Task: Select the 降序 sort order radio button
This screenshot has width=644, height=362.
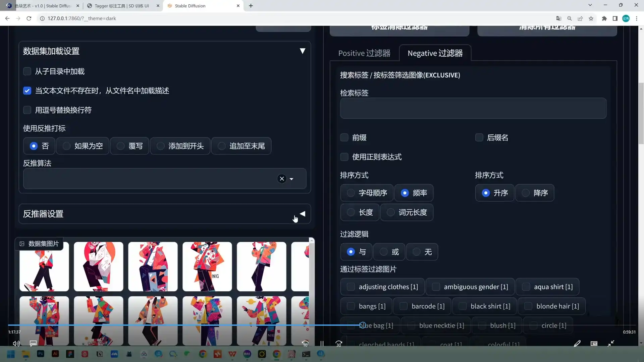Action: (526, 193)
